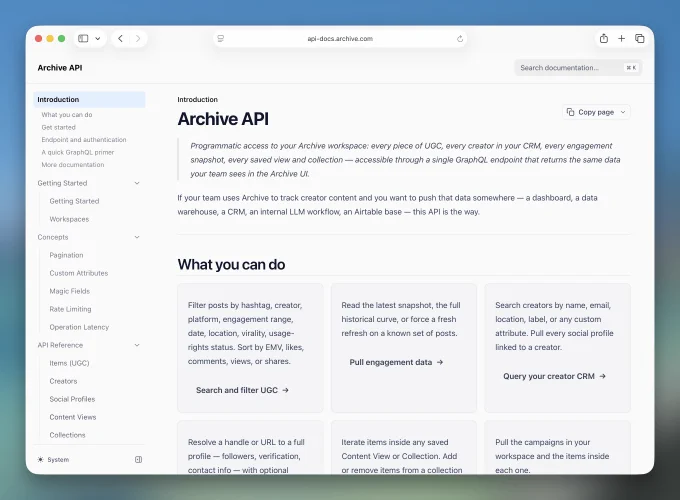Open the Items (UGC) reference page
This screenshot has height=500, width=680.
[x=69, y=363]
